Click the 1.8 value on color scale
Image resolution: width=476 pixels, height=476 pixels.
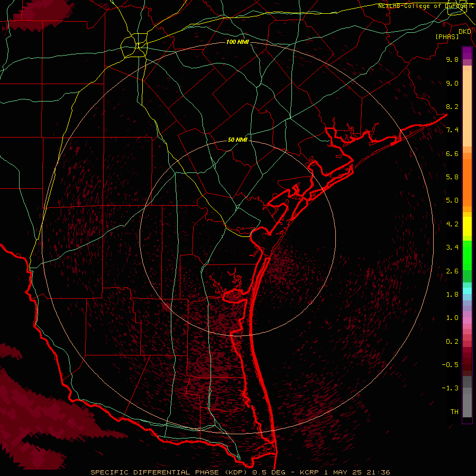pyautogui.click(x=452, y=295)
